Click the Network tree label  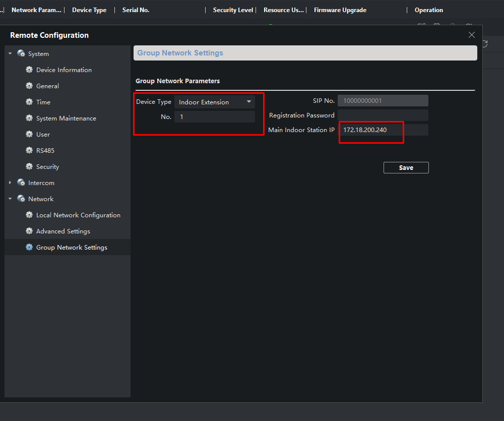tap(41, 199)
